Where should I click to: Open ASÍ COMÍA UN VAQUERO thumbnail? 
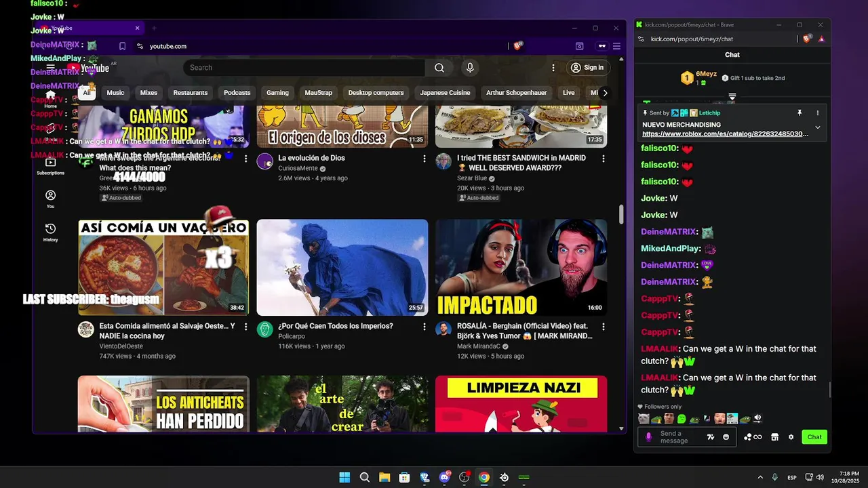[163, 268]
